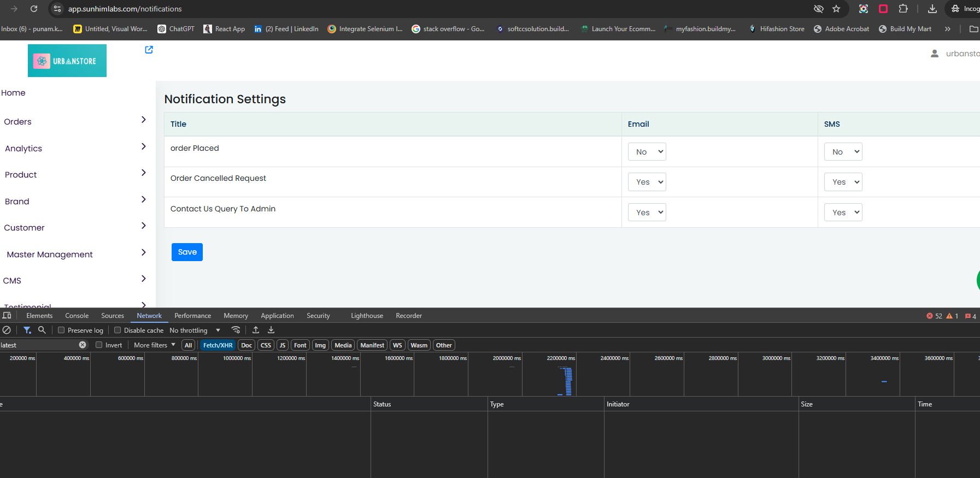This screenshot has height=478, width=980.
Task: Open SMS dropdown for Order Cancelled Request
Action: pos(843,182)
